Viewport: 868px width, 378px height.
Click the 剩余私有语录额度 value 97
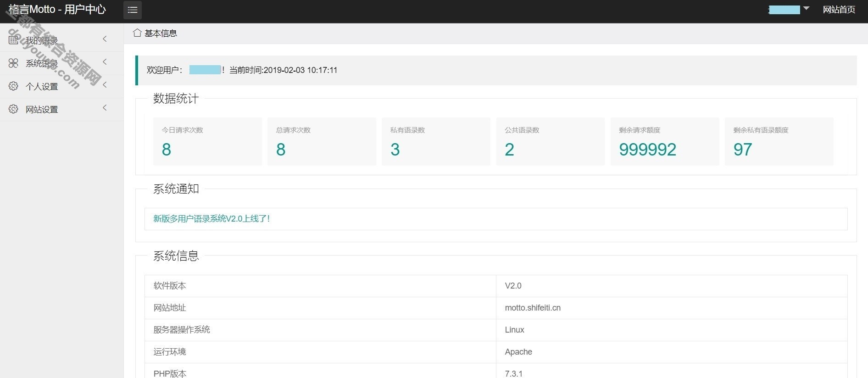[742, 150]
